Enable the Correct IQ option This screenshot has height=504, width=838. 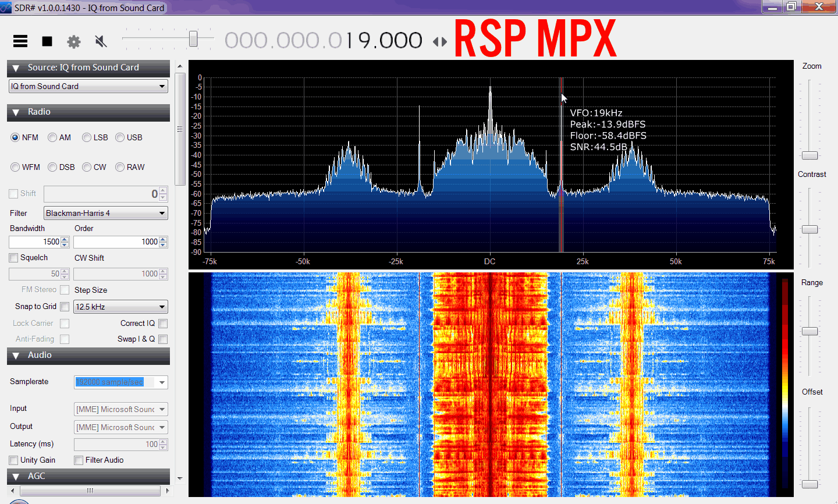pos(163,324)
